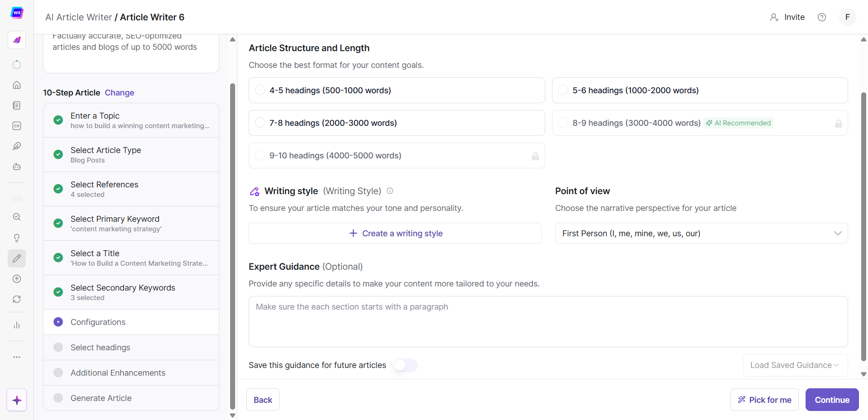Screen dimensions: 868x420
Task: Go to Select a Title step
Action: coord(131,258)
